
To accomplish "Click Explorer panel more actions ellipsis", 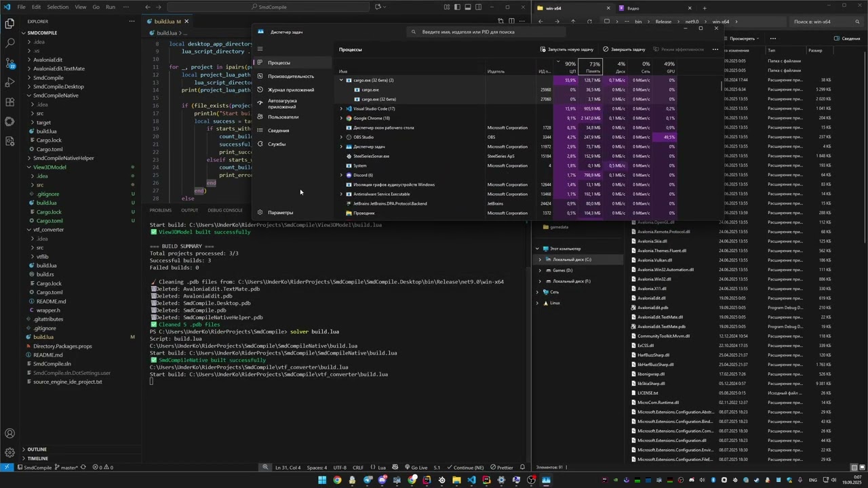I will [x=133, y=22].
